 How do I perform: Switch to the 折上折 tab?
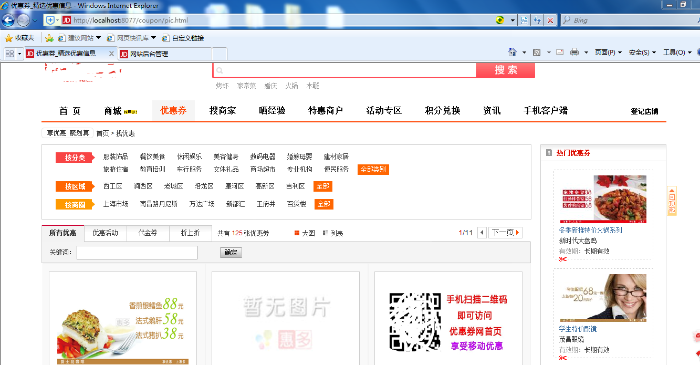coord(190,233)
